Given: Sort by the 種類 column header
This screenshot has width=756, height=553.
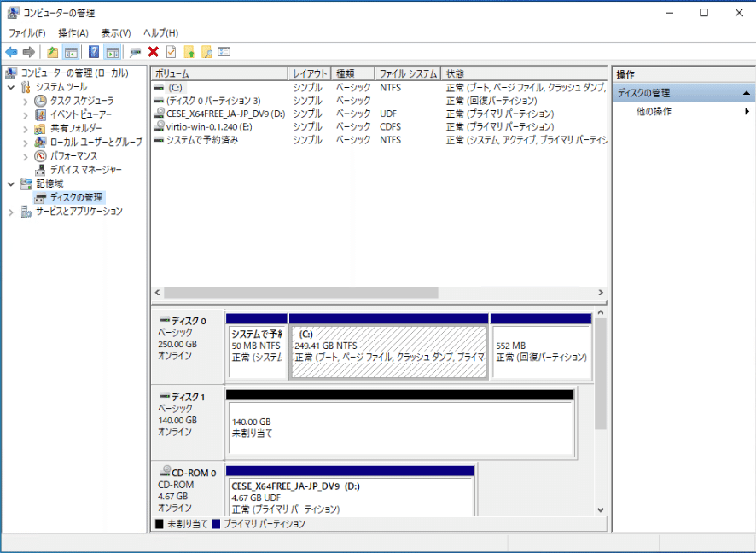Looking at the screenshot, I should coord(352,73).
